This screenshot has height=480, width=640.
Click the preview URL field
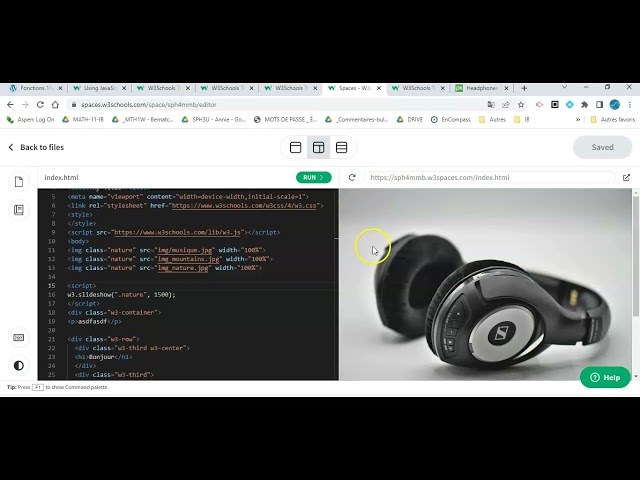point(489,177)
